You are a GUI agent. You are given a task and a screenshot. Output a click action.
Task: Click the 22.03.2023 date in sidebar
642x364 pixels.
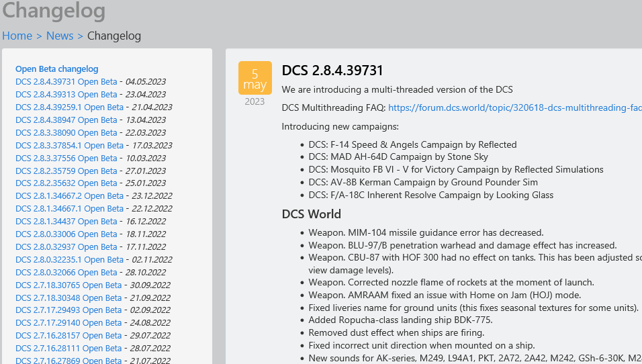point(146,133)
